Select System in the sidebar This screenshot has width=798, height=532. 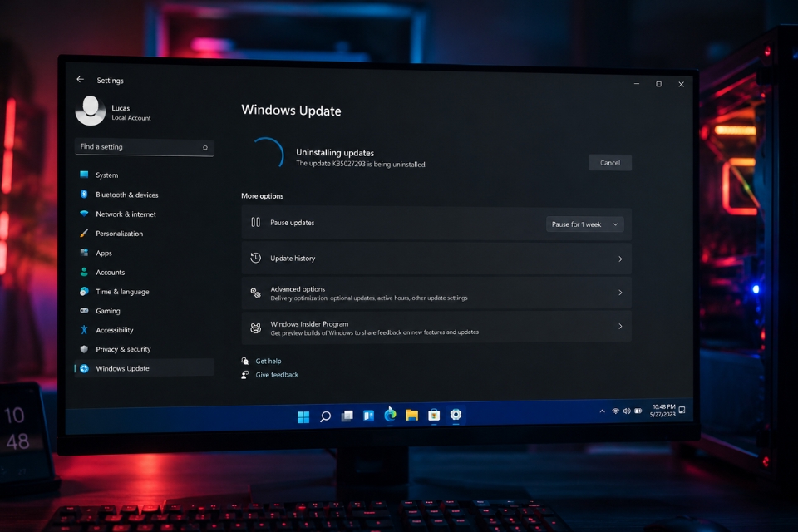(x=107, y=175)
